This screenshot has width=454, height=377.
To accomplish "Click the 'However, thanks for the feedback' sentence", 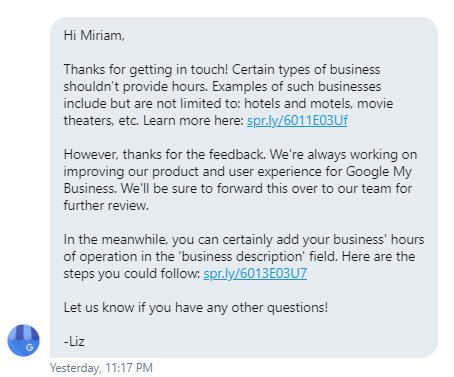I will (x=165, y=155).
